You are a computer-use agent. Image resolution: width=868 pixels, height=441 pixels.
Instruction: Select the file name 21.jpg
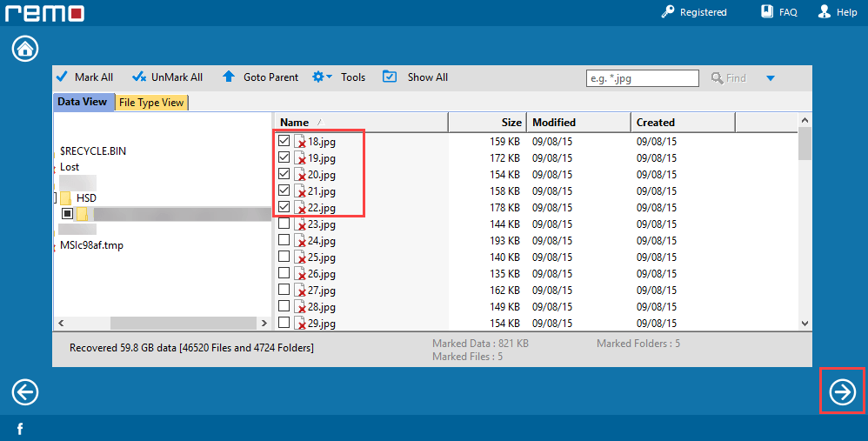pos(322,191)
